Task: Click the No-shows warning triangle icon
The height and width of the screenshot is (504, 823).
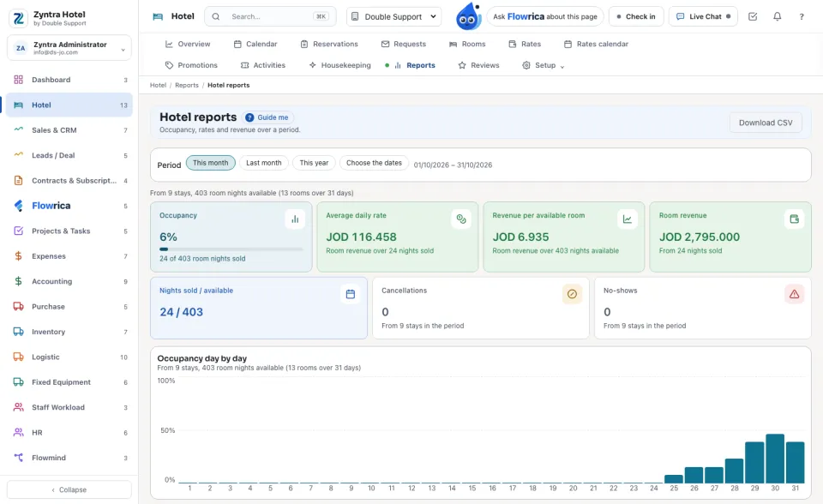Action: coord(794,294)
